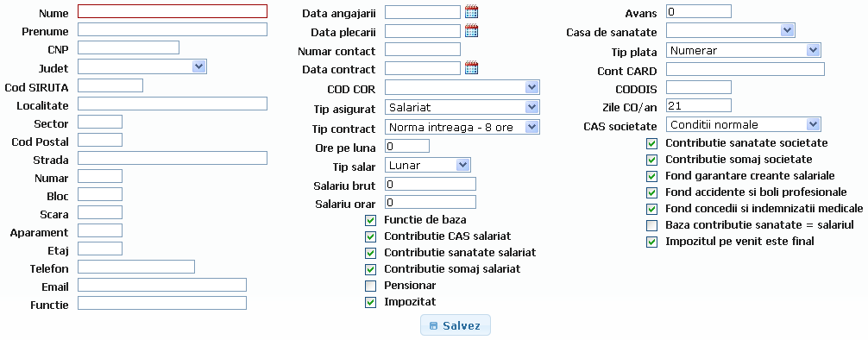Click the Data plecarii date field
The image size is (868, 340).
(423, 31)
